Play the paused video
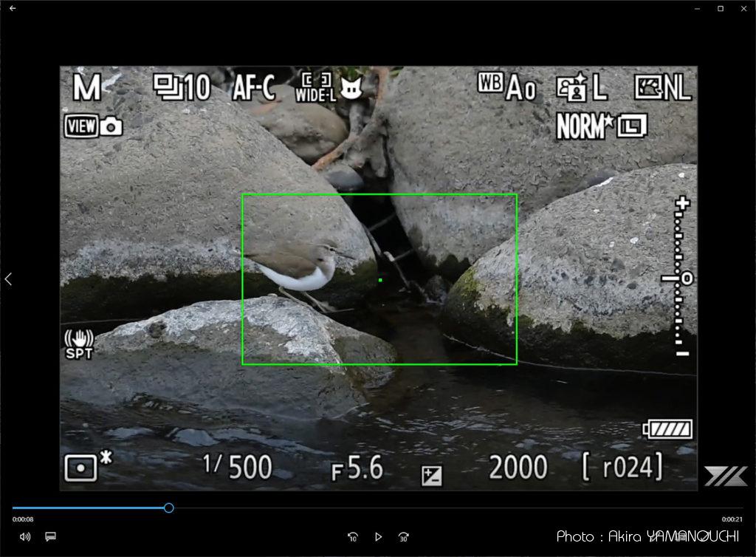 click(x=378, y=537)
